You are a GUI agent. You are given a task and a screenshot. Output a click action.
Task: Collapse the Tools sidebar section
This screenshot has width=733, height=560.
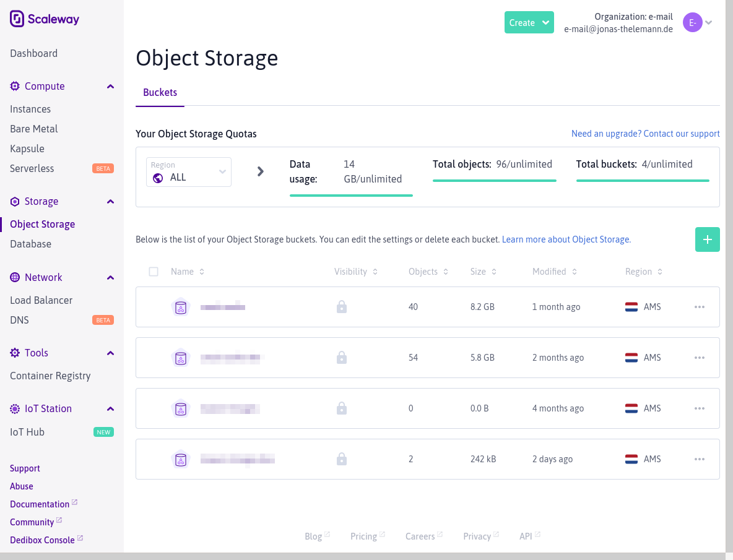tap(110, 353)
